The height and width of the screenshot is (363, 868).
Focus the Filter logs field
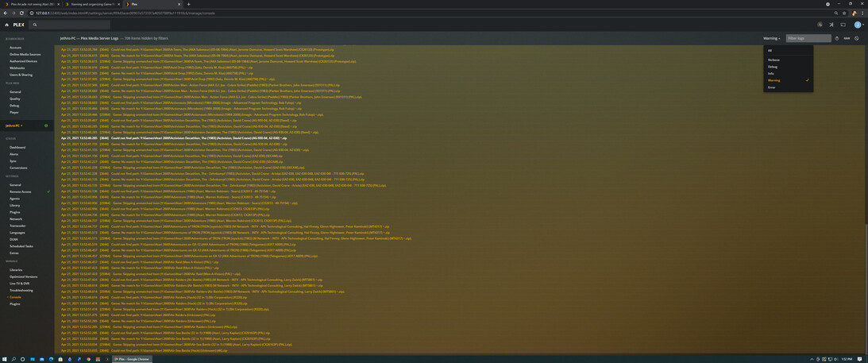(808, 39)
